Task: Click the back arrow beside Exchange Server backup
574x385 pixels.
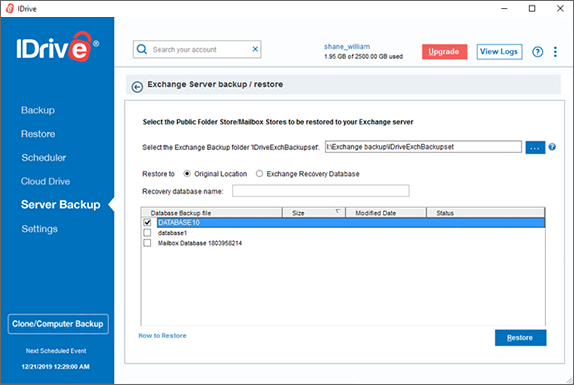Action: [x=137, y=87]
